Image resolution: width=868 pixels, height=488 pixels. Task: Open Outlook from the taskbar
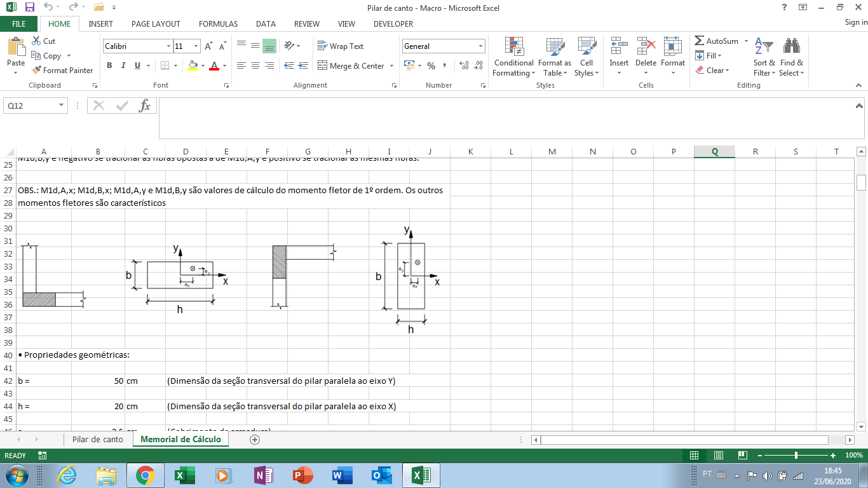click(x=381, y=475)
